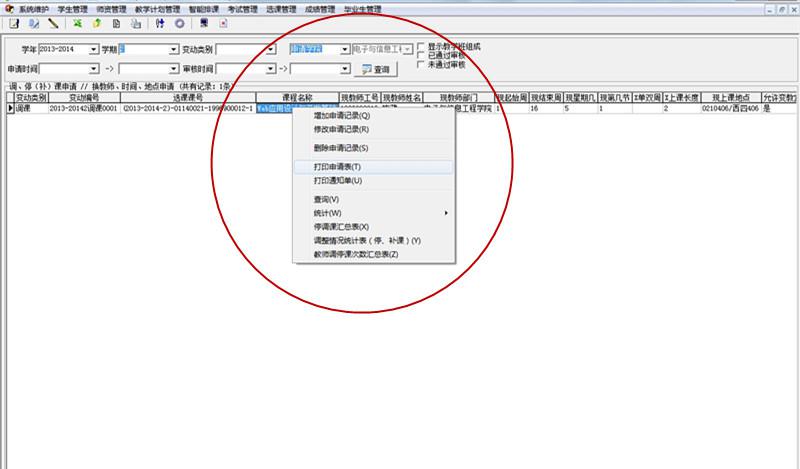Click the last toolbar icon with red mark
800x469 pixels.
220,23
